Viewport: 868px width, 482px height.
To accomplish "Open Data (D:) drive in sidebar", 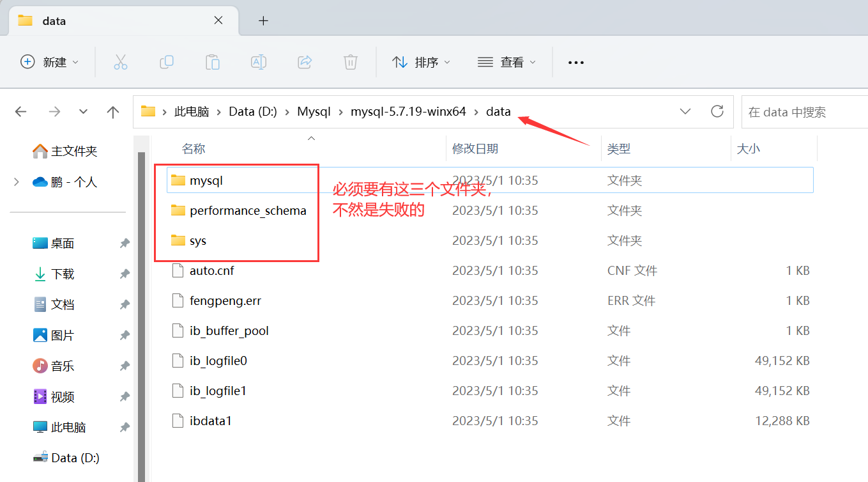I will tap(66, 458).
